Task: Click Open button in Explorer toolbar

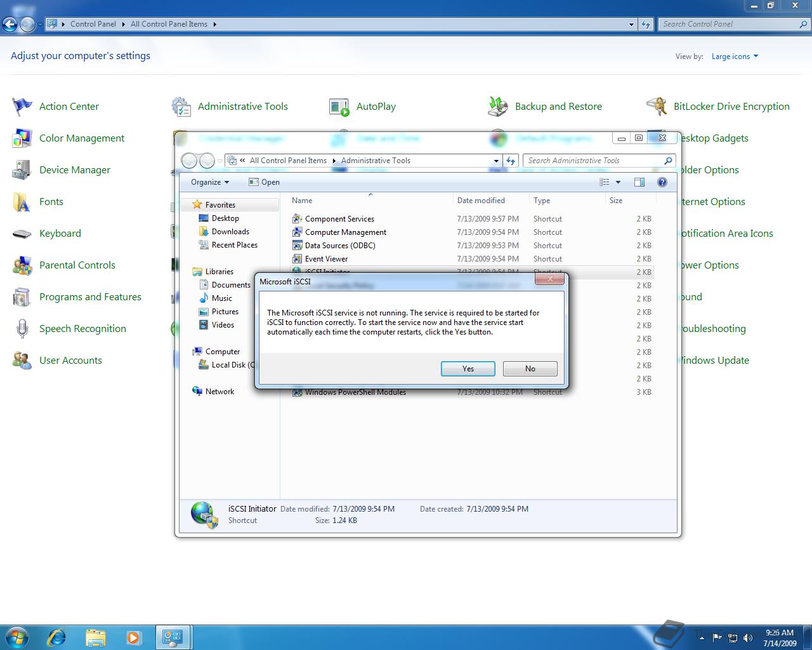Action: (264, 182)
